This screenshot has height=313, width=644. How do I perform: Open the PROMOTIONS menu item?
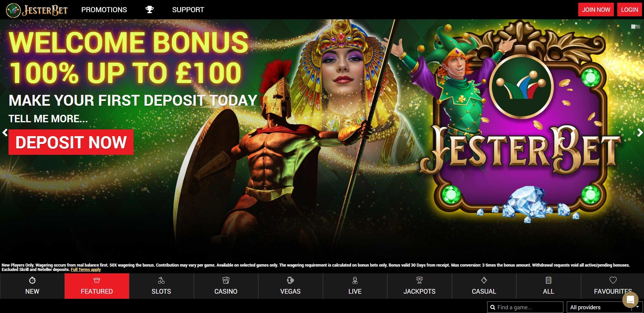click(x=104, y=10)
